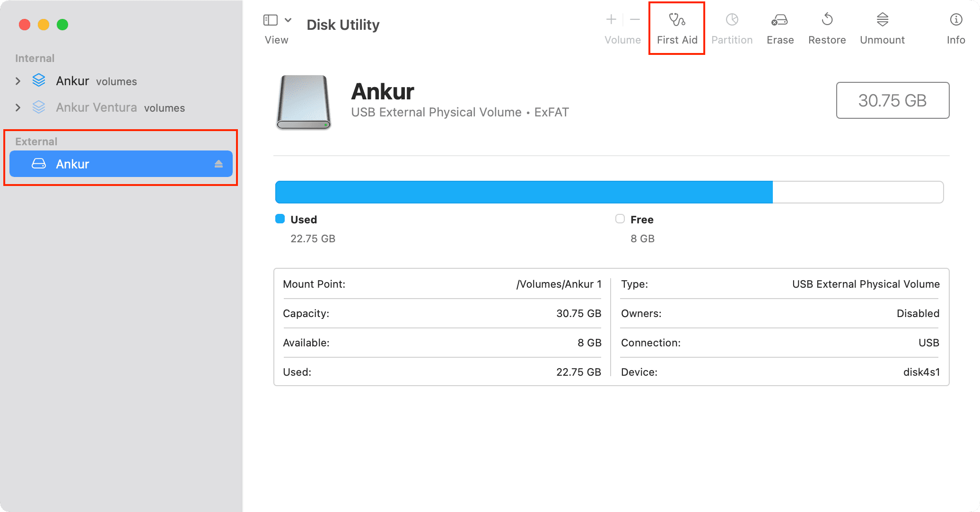The height and width of the screenshot is (512, 980).
Task: Click the white Free legend swatch
Action: [620, 219]
